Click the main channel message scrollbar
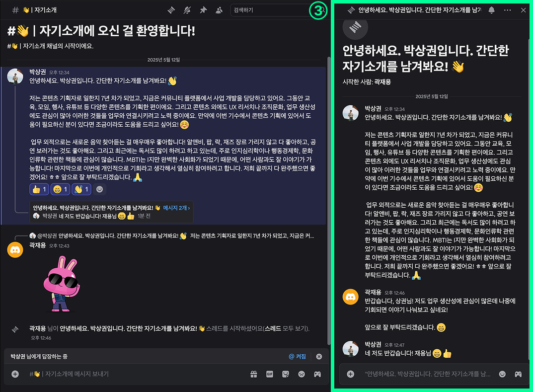Screen dimensions: 533x392 [329, 201]
